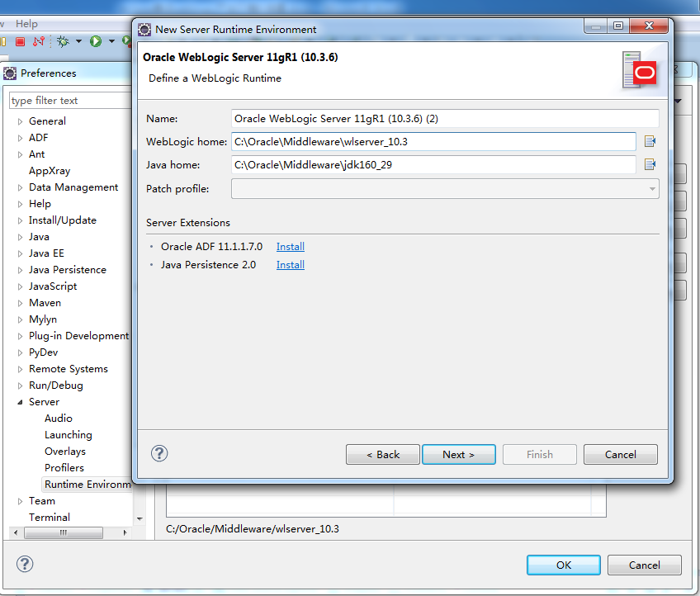Viewport: 700px width, 596px height.
Task: Click Cancel in Preferences window
Action: [644, 565]
